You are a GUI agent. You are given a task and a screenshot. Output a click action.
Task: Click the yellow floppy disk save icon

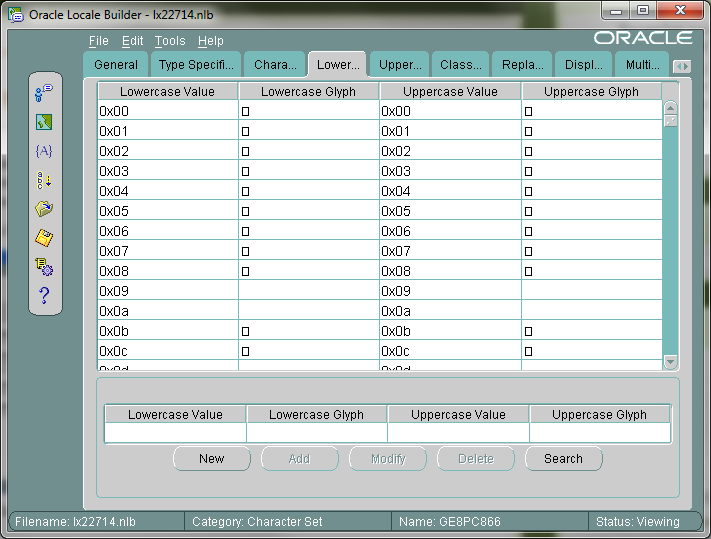click(x=44, y=238)
